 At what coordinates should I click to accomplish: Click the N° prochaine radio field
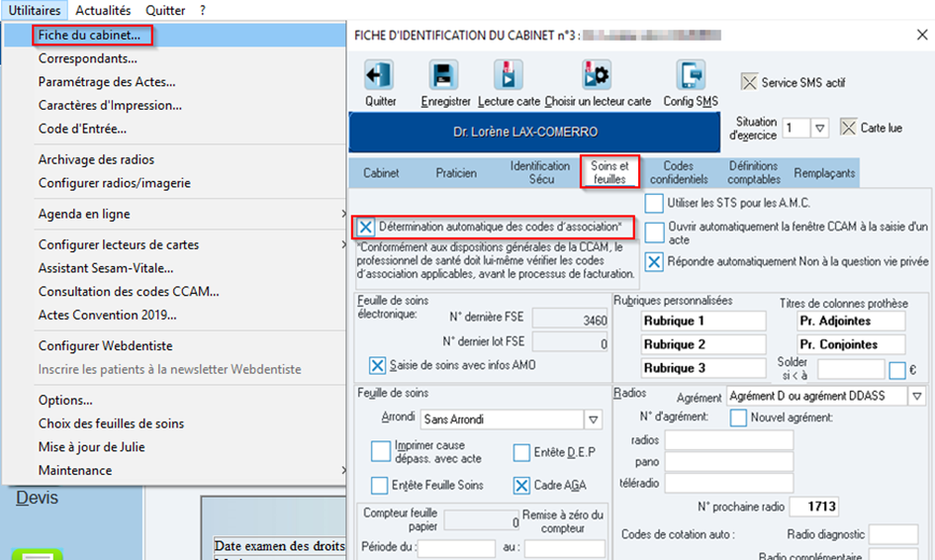[x=814, y=507]
